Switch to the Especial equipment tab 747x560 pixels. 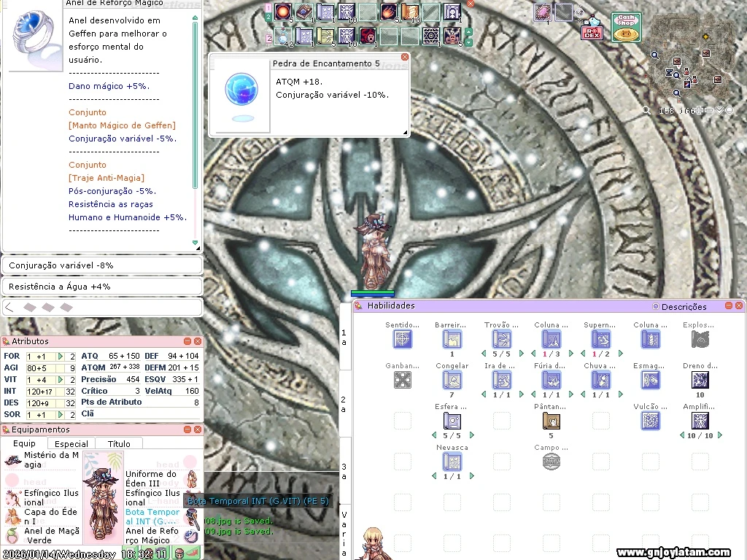pos(71,443)
